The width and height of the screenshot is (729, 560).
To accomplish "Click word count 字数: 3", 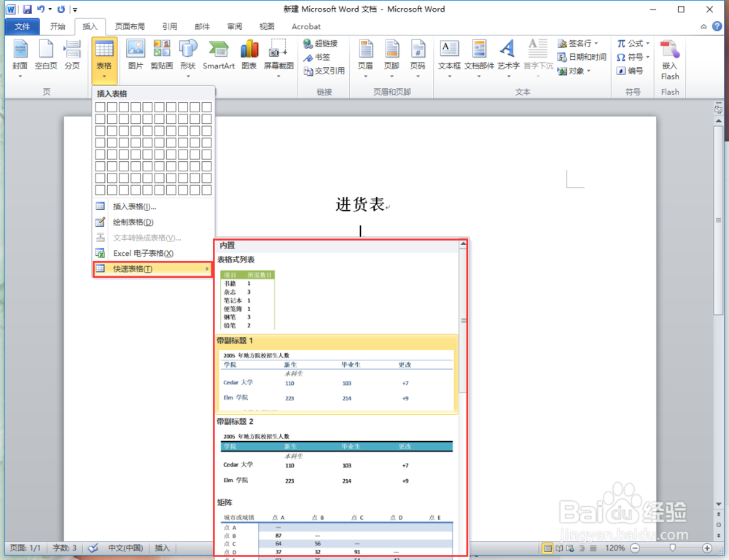I will 65,548.
